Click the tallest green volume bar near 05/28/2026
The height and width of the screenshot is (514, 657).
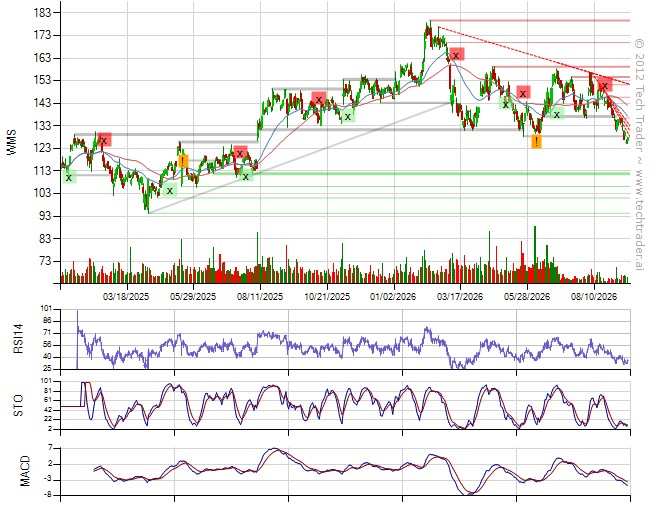(535, 254)
